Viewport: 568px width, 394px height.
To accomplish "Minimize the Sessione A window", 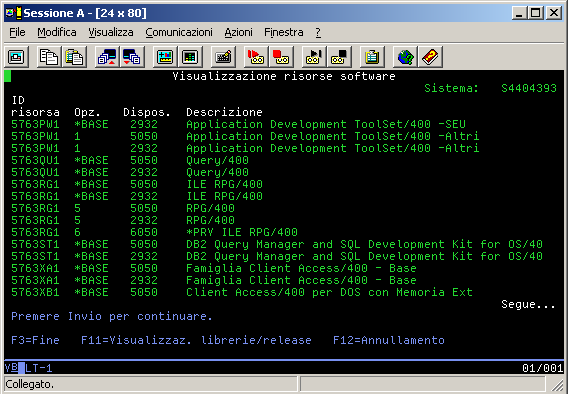I will (520, 13).
